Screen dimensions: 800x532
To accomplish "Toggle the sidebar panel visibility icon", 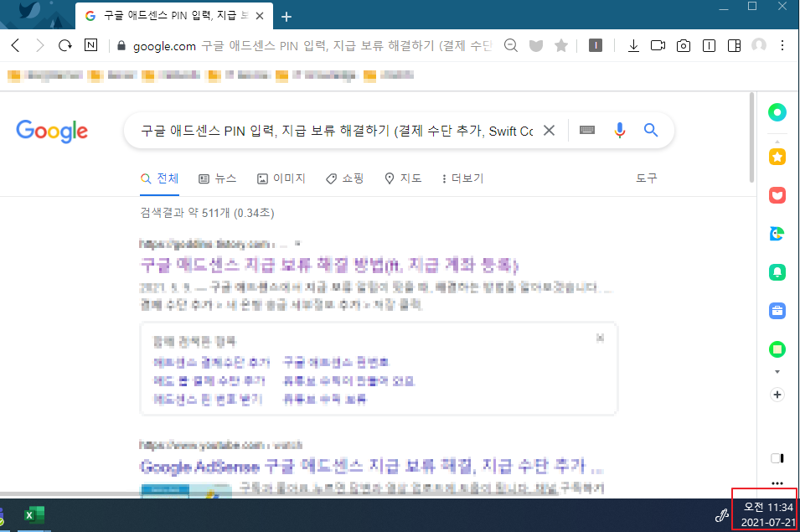I will (777, 458).
